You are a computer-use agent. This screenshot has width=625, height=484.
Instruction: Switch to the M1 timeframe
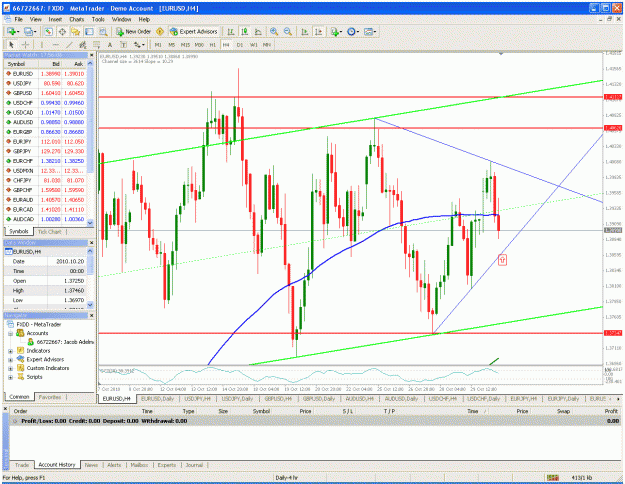[x=158, y=45]
